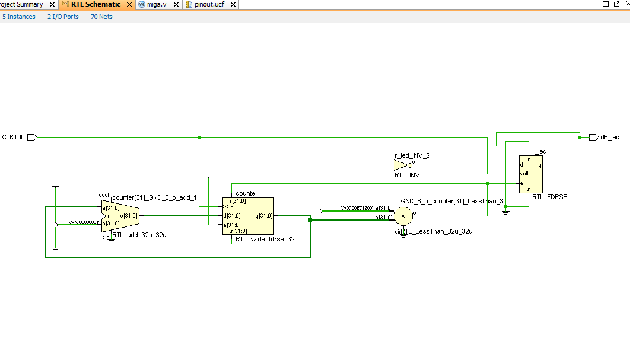The height and width of the screenshot is (364, 630).
Task: Select the RTL_add_32u_32u adder block
Action: [120, 216]
